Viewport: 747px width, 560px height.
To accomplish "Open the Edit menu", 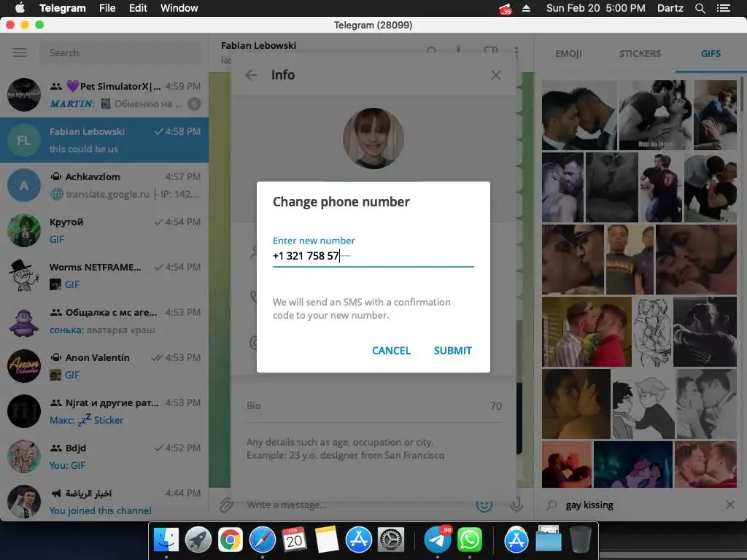I will (x=138, y=8).
